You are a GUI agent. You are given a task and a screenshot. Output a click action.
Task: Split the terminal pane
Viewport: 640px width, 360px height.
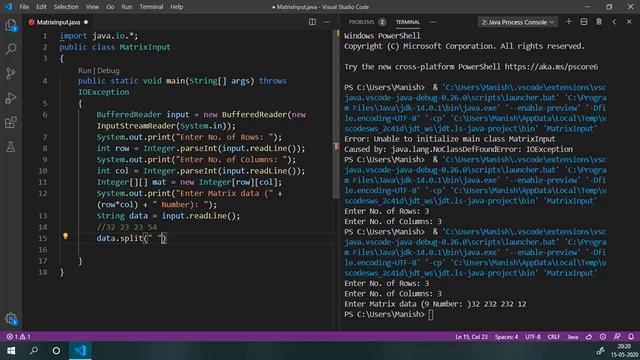(x=584, y=22)
